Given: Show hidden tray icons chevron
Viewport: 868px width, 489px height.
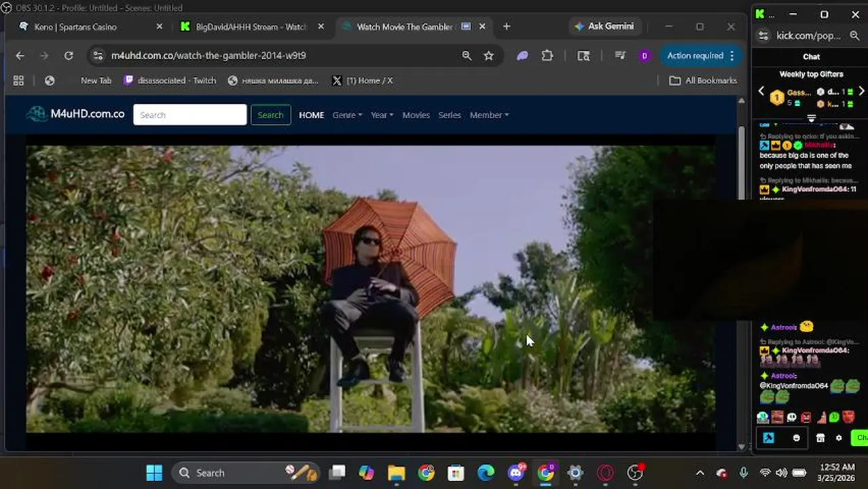Looking at the screenshot, I should (700, 473).
